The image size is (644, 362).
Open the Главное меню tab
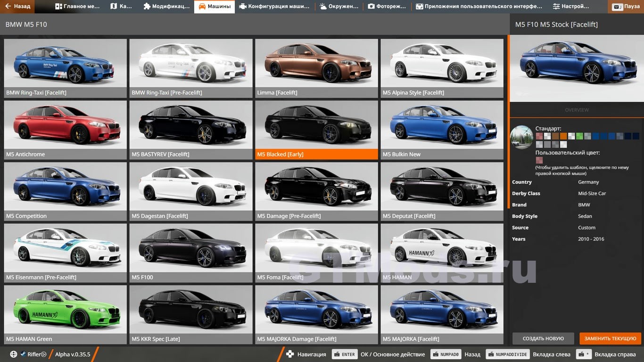point(77,7)
